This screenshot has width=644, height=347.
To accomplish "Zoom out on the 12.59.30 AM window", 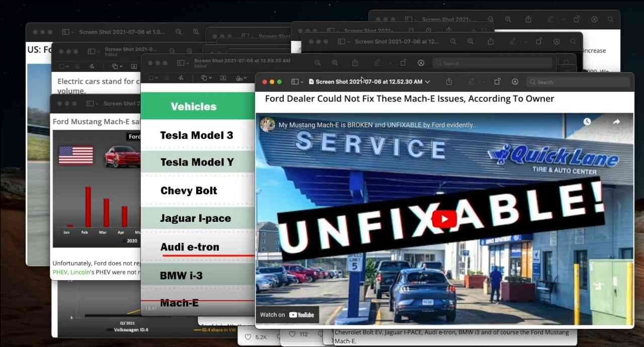I will pyautogui.click(x=317, y=63).
